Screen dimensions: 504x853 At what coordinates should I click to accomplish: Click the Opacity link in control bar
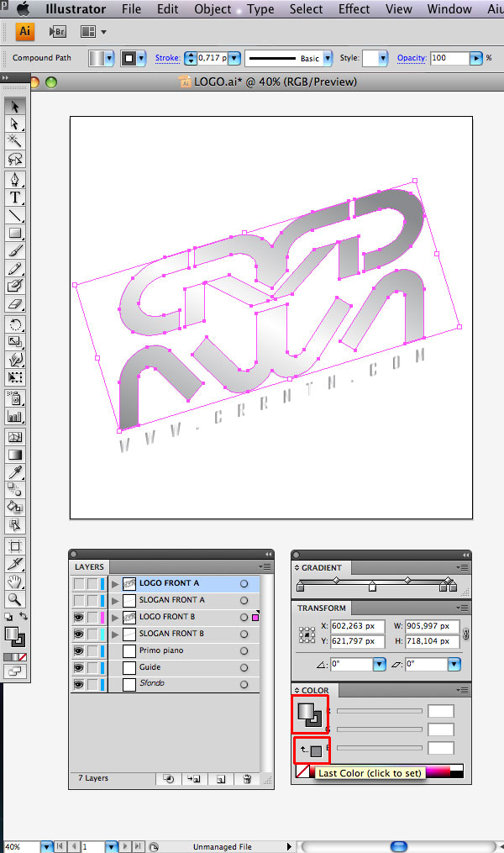click(x=412, y=58)
